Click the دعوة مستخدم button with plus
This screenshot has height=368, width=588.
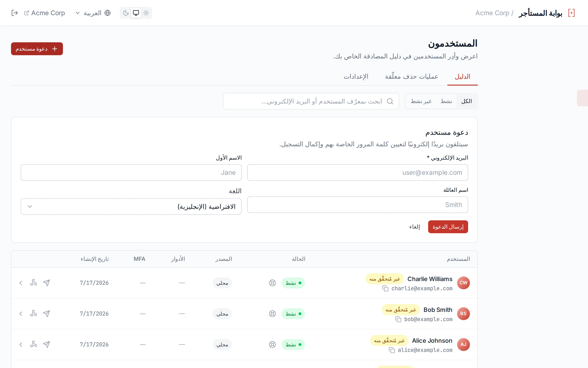click(x=37, y=49)
